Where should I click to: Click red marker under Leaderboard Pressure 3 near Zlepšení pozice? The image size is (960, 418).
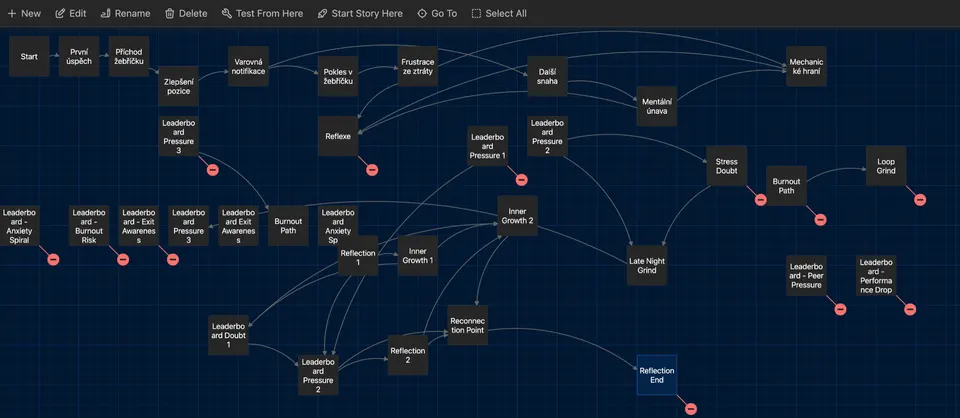point(212,170)
